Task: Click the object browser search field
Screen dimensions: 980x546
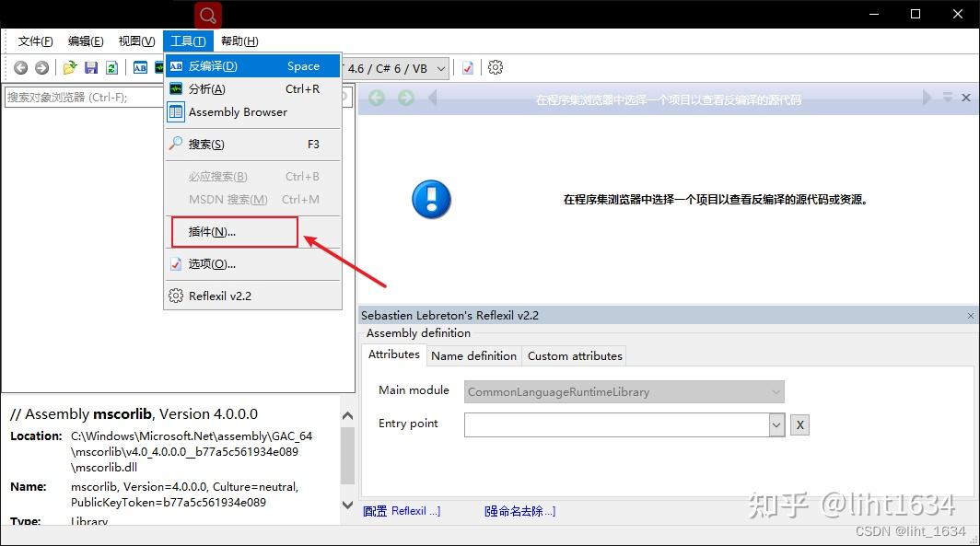Action: pyautogui.click(x=83, y=96)
